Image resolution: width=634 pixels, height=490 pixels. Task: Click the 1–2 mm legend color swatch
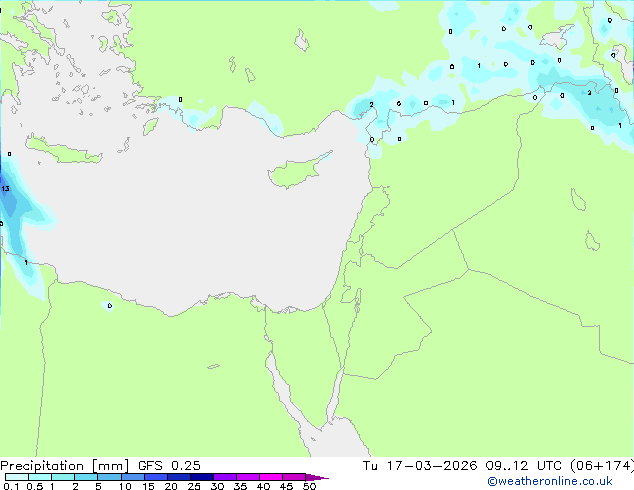(x=63, y=477)
